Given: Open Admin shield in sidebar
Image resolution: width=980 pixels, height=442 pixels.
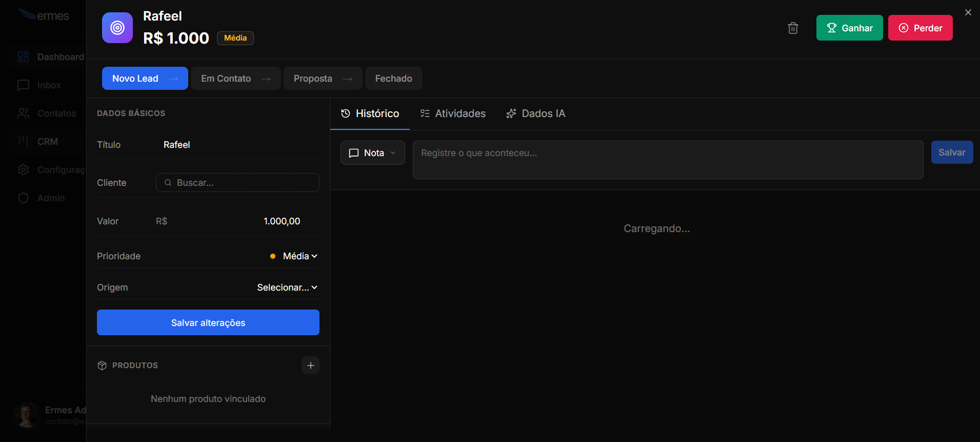Looking at the screenshot, I should click(x=50, y=198).
